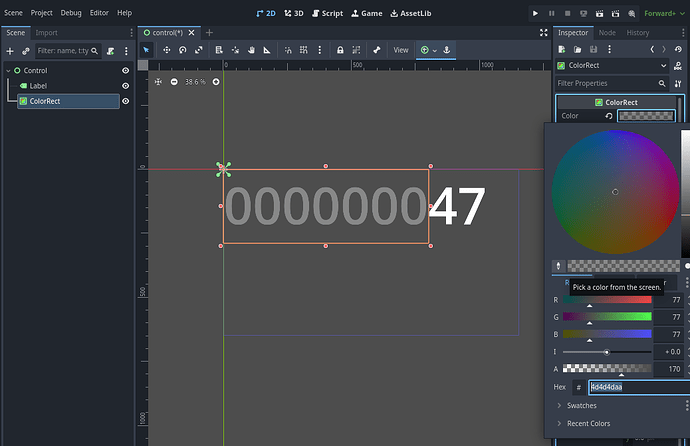Click the Lock selected node icon
690x446 pixels.
click(x=340, y=50)
